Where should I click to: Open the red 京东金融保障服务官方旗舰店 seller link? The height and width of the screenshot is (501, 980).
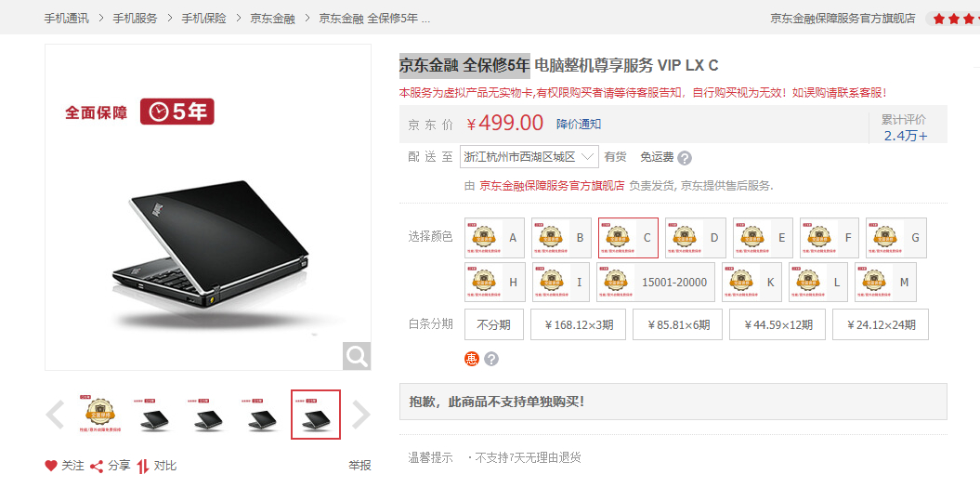pos(552,186)
